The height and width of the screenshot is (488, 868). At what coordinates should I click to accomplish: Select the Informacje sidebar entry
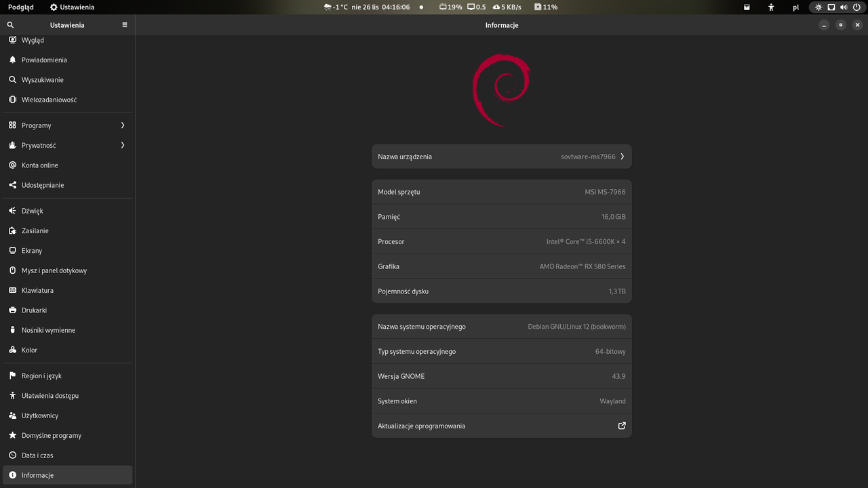[68, 475]
